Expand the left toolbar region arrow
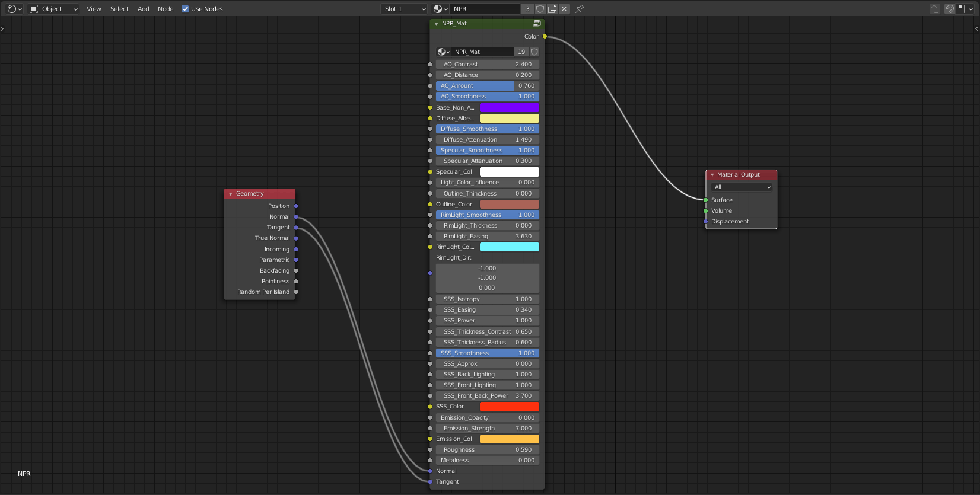 click(x=2, y=28)
